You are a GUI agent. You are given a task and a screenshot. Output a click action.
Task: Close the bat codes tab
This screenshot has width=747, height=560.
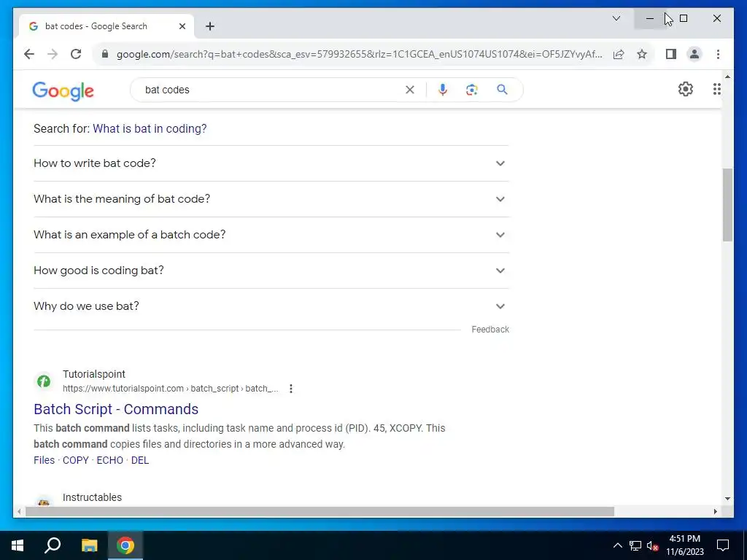(182, 26)
